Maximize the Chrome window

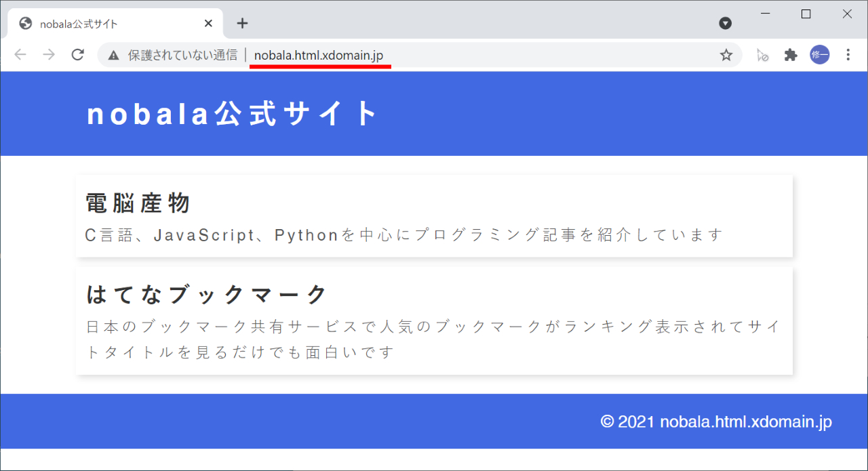click(x=806, y=14)
